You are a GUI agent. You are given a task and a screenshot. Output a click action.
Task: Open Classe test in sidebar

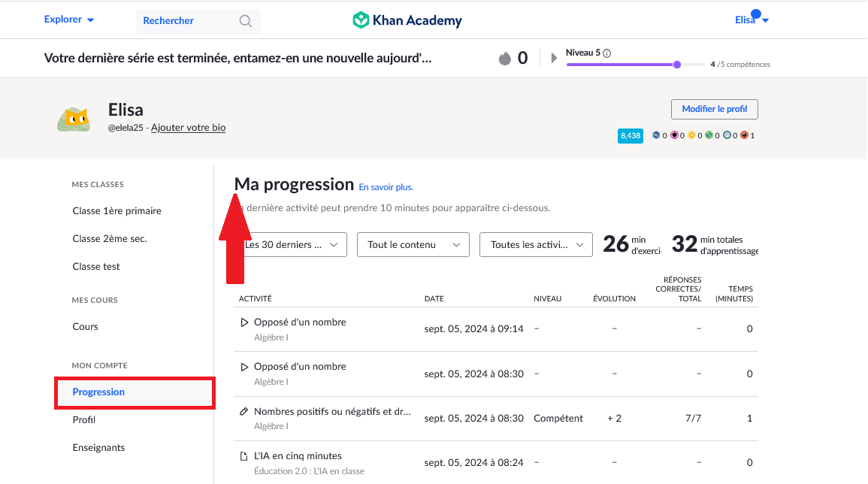tap(95, 266)
